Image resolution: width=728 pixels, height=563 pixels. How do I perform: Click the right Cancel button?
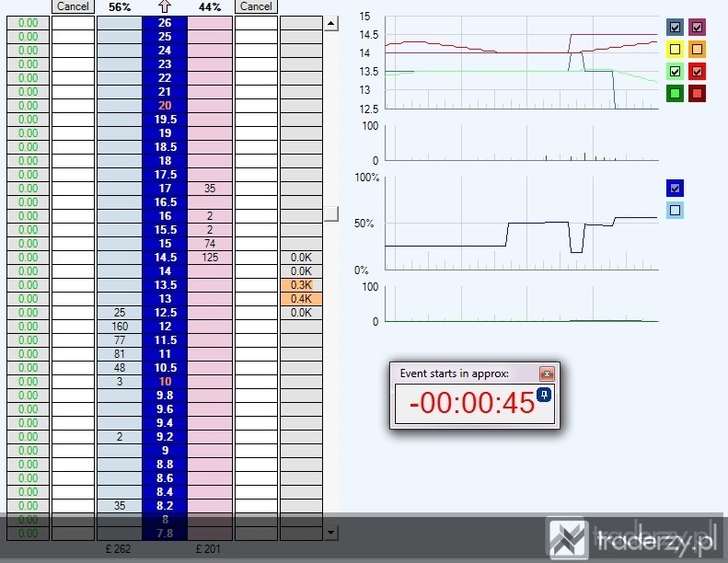coord(256,6)
